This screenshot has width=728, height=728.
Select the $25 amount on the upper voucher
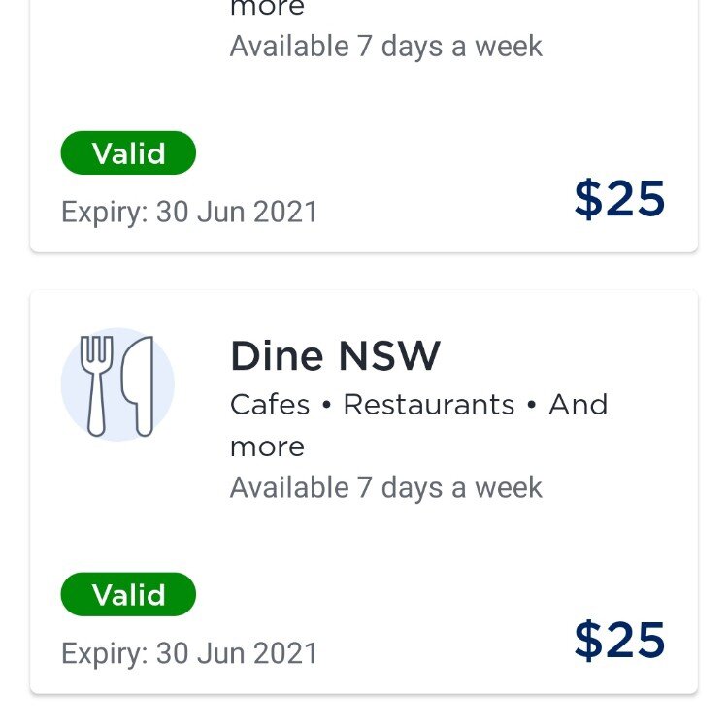[x=619, y=198]
